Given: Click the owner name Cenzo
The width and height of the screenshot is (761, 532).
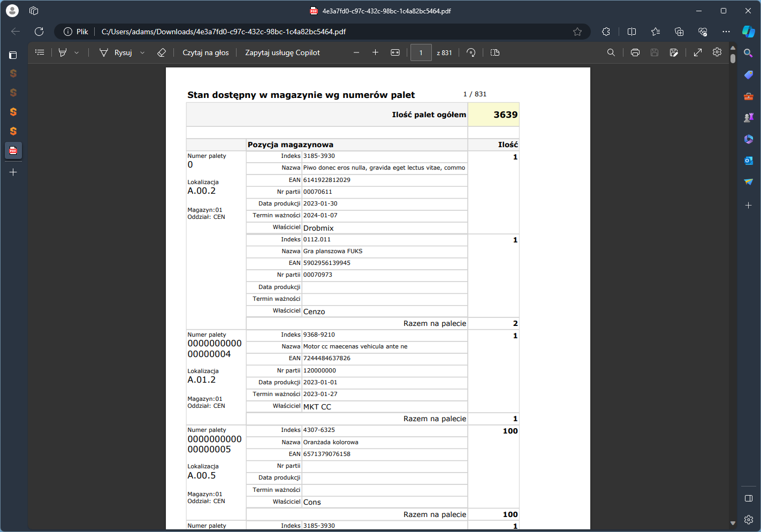Looking at the screenshot, I should pos(314,311).
